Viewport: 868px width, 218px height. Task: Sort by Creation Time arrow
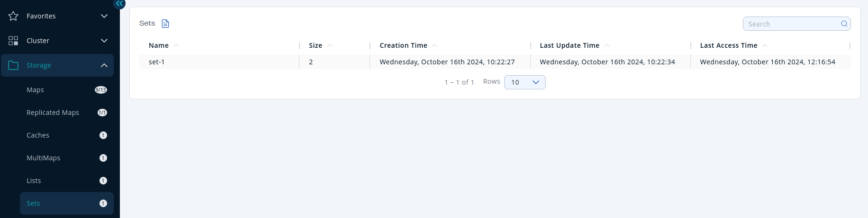434,45
